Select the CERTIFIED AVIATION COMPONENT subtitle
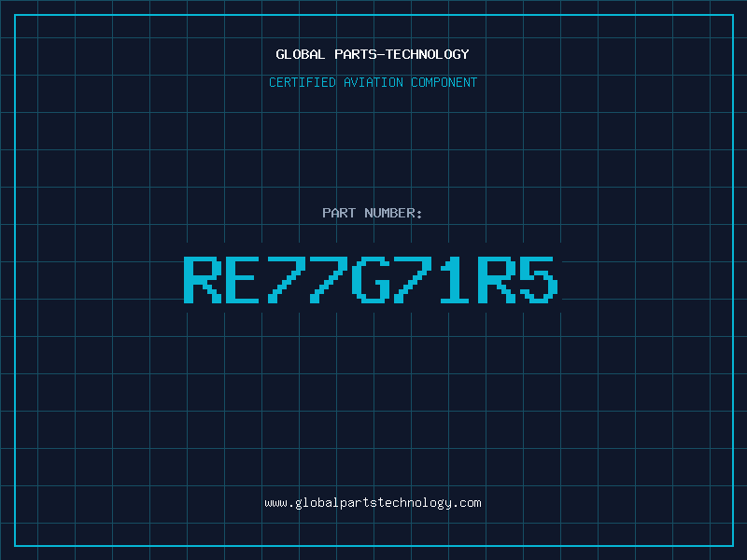The width and height of the screenshot is (747, 560). tap(373, 82)
